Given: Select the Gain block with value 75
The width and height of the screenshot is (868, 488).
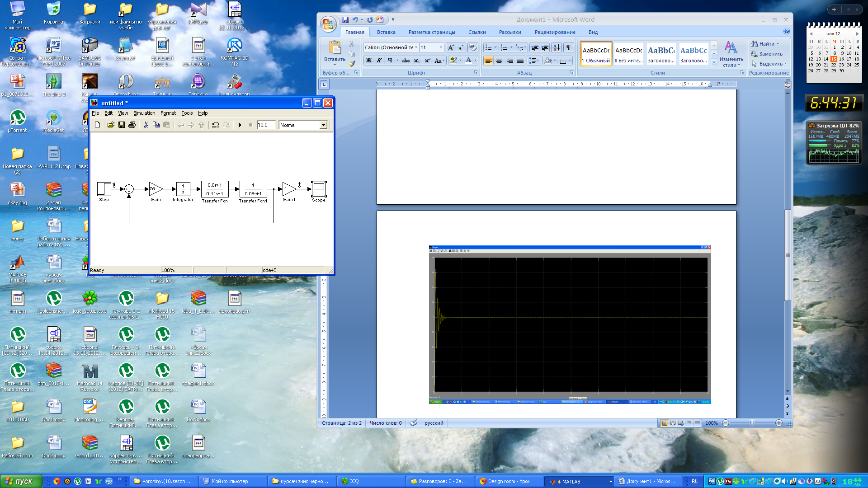Looking at the screenshot, I should tap(156, 189).
